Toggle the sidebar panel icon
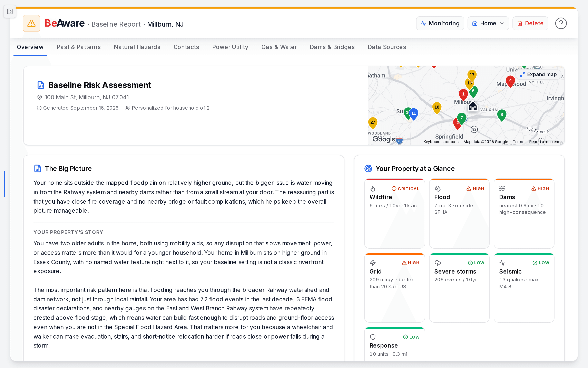The image size is (588, 368). click(10, 11)
